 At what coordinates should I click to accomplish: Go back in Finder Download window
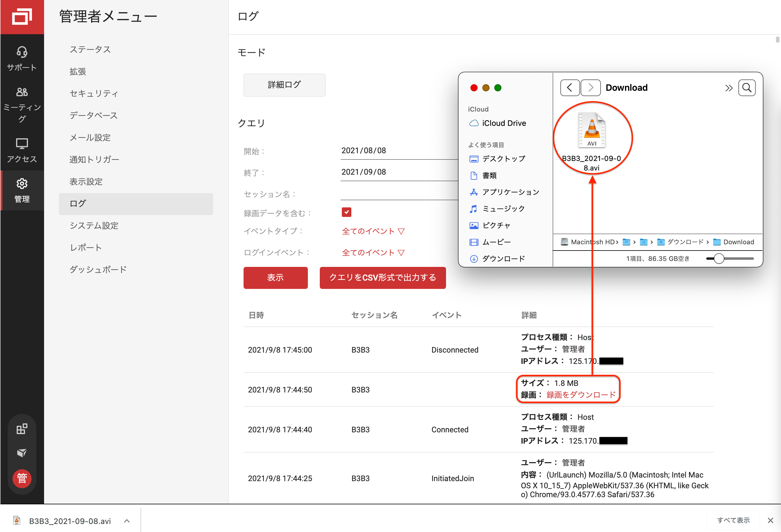[x=570, y=88]
